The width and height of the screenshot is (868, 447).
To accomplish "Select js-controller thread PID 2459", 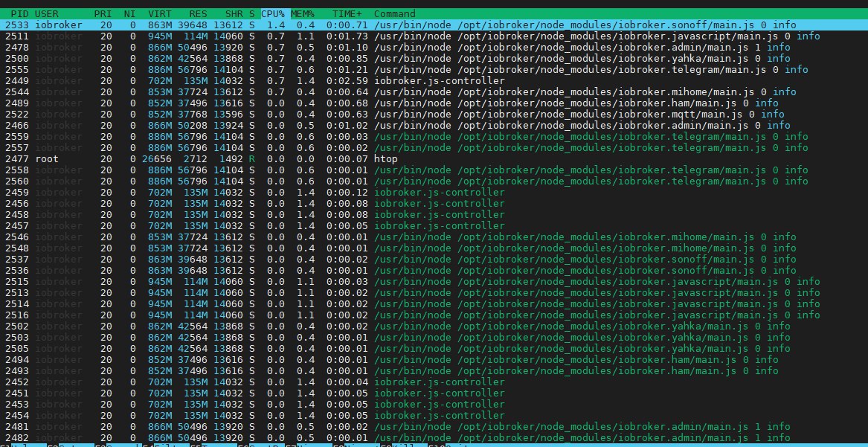I will point(434,192).
